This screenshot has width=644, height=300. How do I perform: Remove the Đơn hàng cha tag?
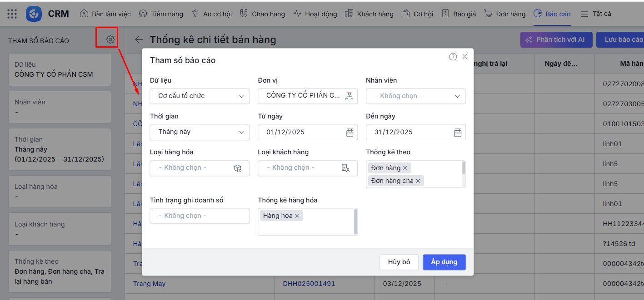418,181
